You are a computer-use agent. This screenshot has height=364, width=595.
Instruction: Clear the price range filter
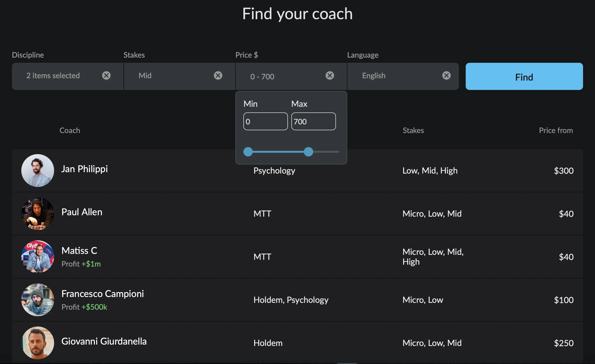coord(330,76)
